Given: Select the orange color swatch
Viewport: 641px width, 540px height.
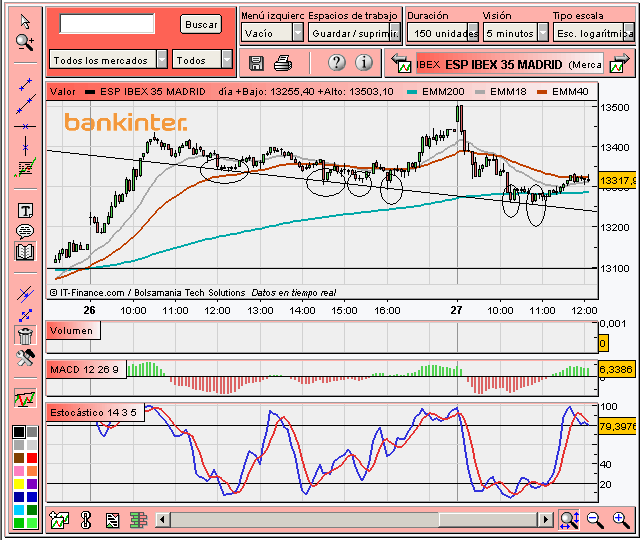Looking at the screenshot, I should coord(32,471).
